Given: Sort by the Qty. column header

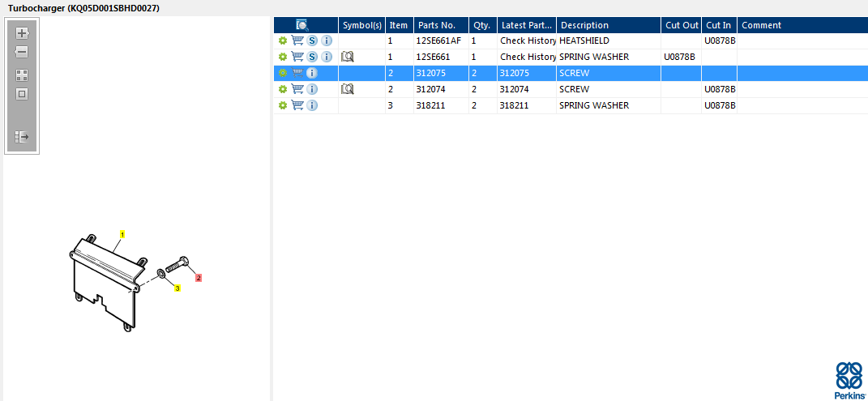Looking at the screenshot, I should 483,25.
